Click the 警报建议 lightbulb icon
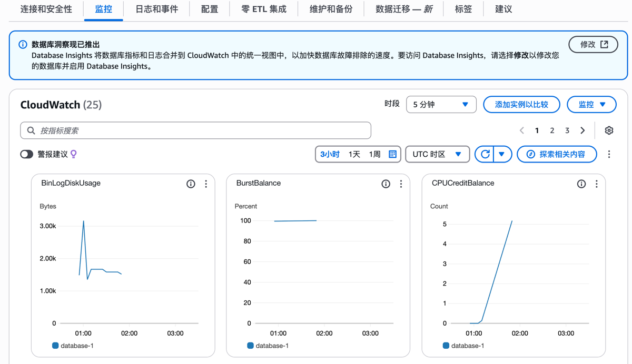 tap(74, 154)
